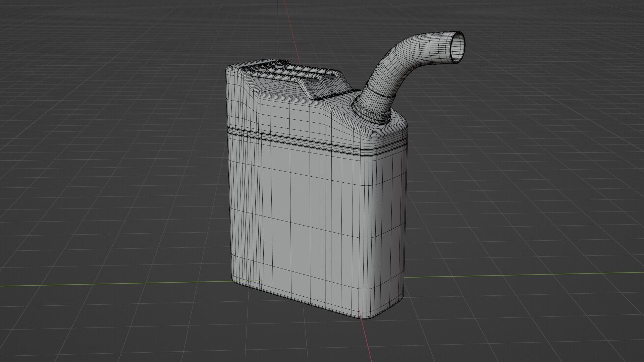Select the open end of the spout
644x362 pixels.
tap(457, 47)
